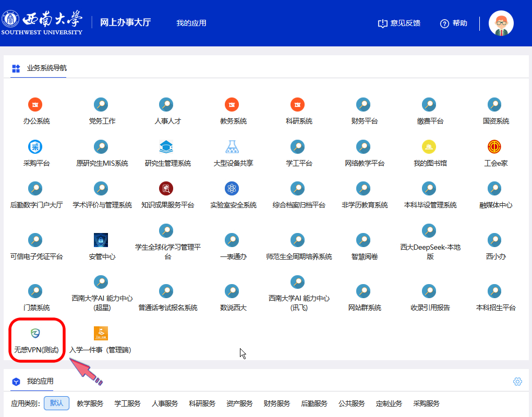The height and width of the screenshot is (417, 532).
Task: Open the 实验室安全系统 atom icon
Action: click(x=232, y=189)
